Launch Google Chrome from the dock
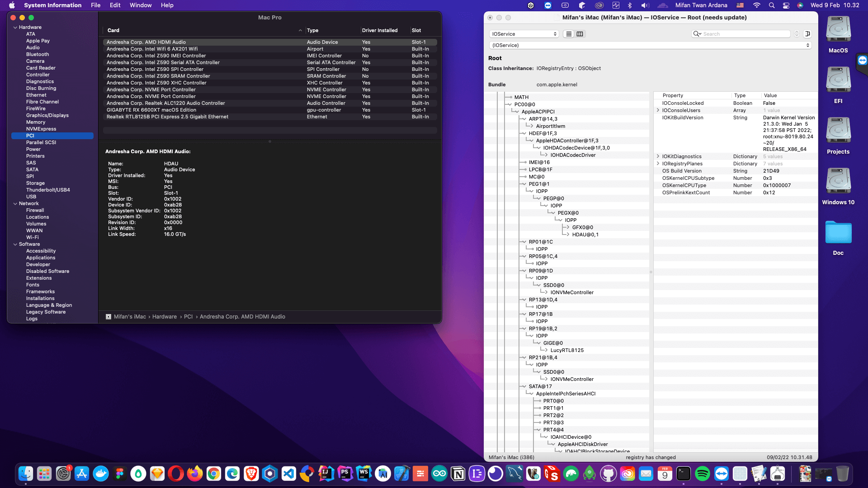 pyautogui.click(x=213, y=474)
